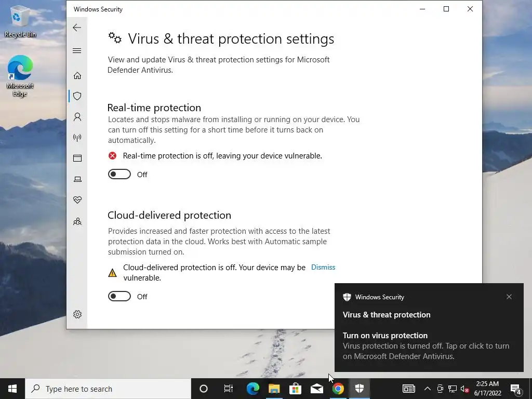Select the Recycle Bin desktop icon

(x=20, y=20)
